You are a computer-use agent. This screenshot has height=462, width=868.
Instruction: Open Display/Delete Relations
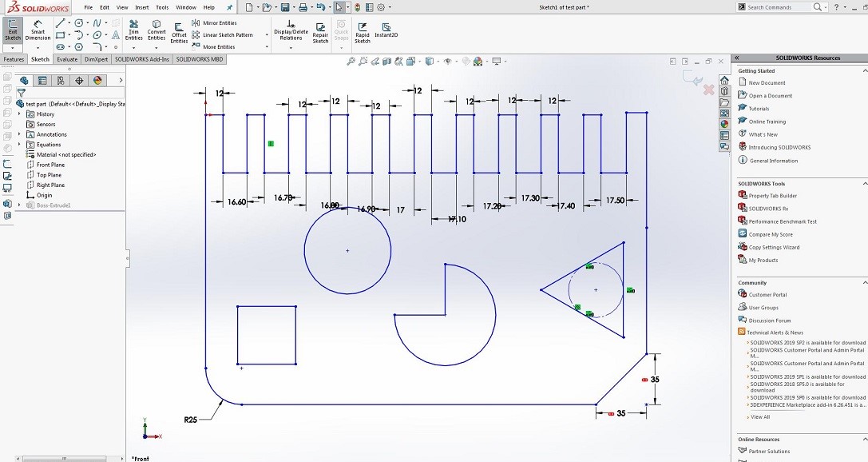click(x=291, y=30)
